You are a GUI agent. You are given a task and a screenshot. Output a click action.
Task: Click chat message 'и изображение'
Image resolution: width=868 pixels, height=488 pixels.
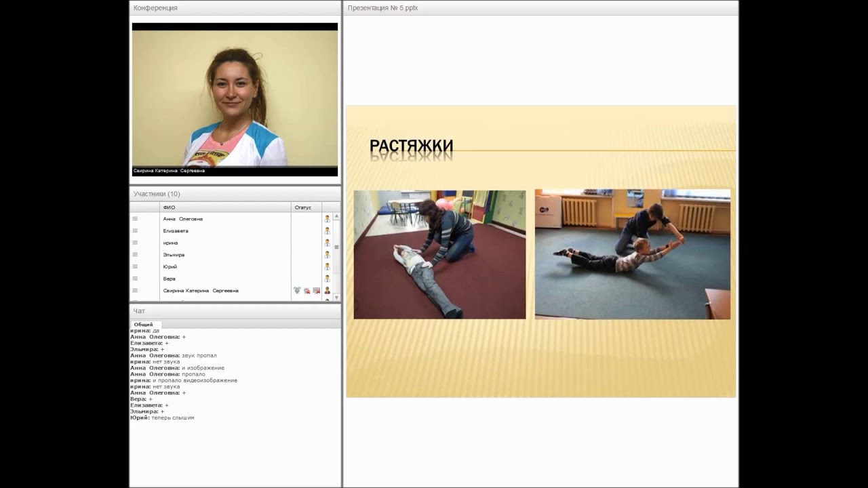[203, 368]
